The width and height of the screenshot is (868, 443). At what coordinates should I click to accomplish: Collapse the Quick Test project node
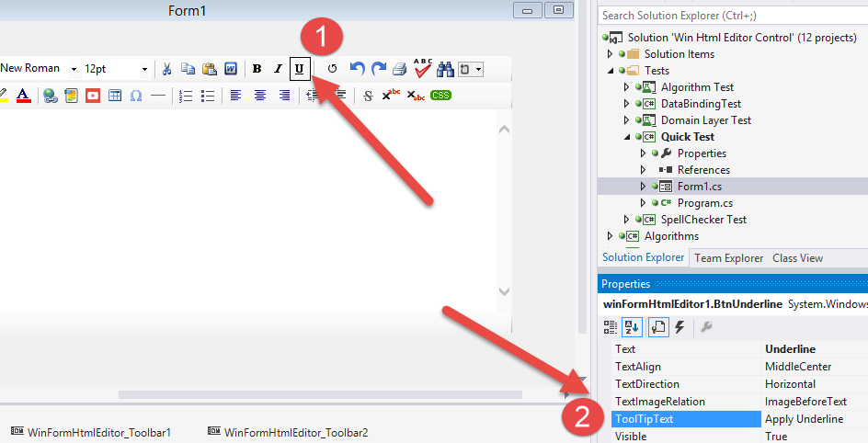(x=627, y=137)
